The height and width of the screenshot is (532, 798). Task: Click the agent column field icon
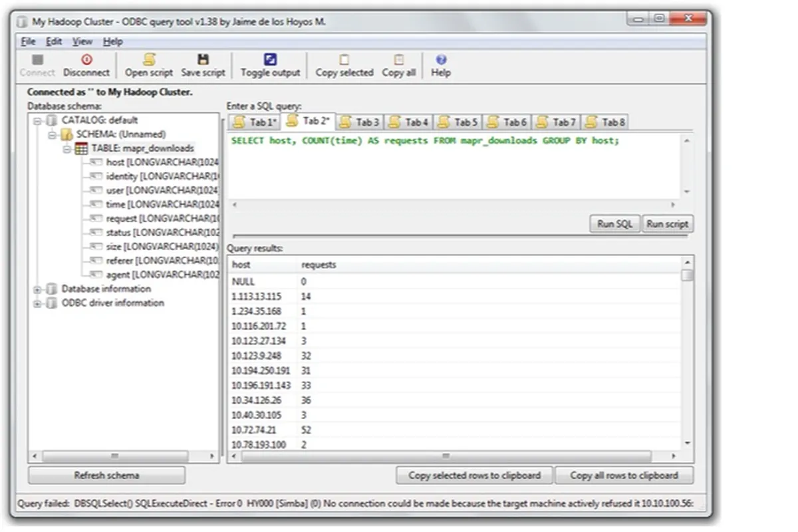click(x=96, y=275)
